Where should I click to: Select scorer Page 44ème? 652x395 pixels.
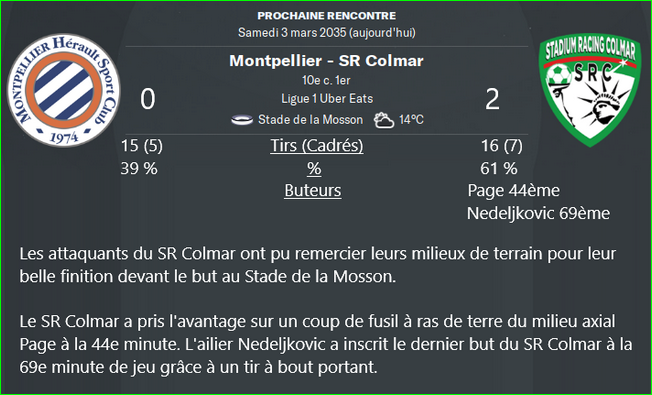click(514, 190)
